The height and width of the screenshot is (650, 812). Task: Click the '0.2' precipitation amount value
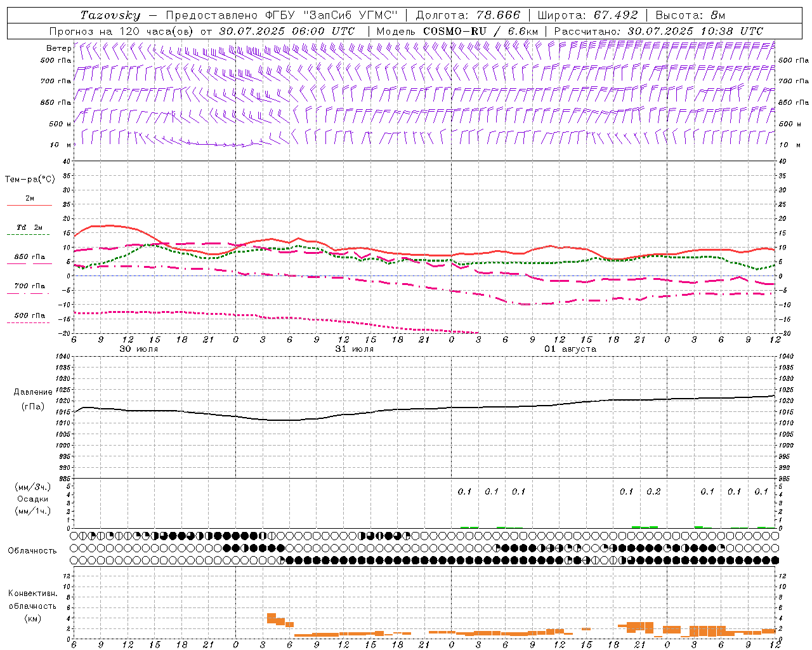pos(653,491)
